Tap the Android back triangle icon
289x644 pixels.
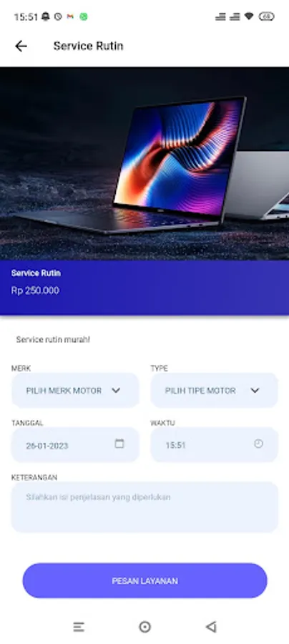point(211,627)
